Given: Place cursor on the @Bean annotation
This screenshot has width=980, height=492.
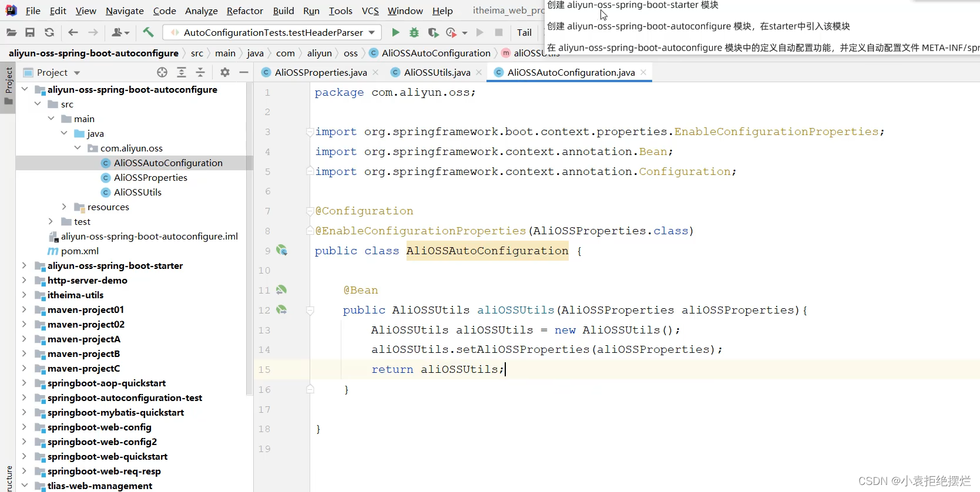Looking at the screenshot, I should point(361,290).
